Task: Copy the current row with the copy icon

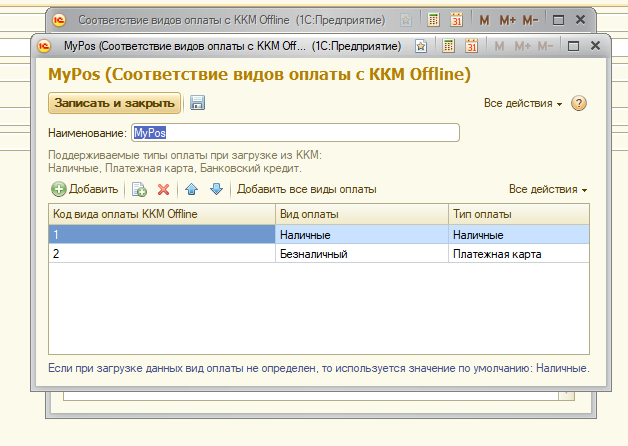Action: (139, 189)
